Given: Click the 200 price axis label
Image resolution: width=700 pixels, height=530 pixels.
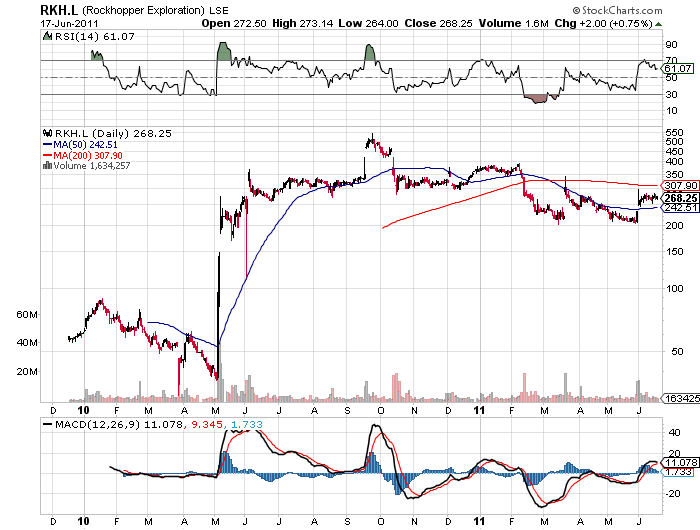Looking at the screenshot, I should [x=674, y=225].
